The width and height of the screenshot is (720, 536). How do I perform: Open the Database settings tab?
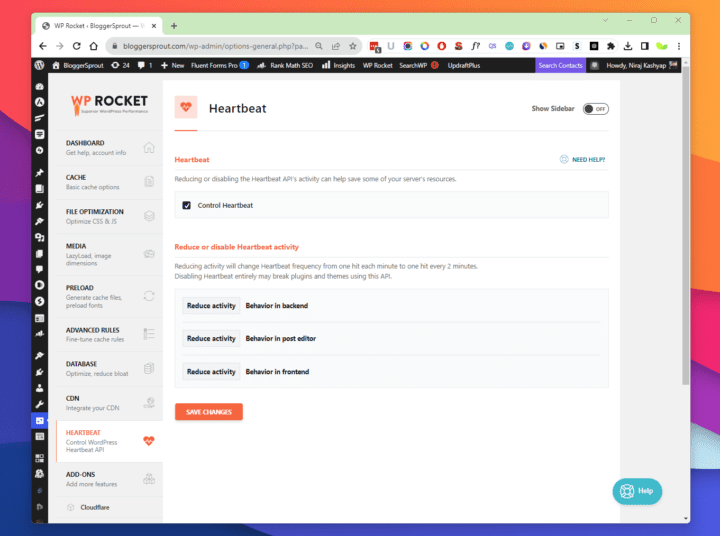point(110,369)
